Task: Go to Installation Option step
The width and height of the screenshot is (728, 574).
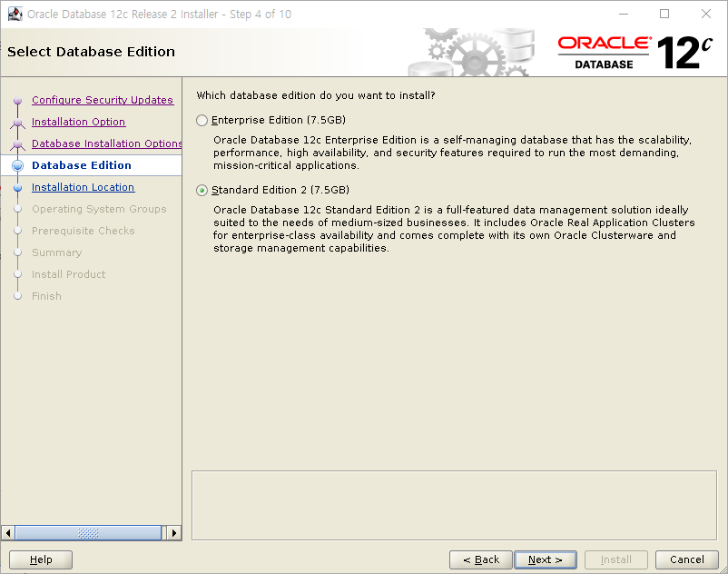Action: pos(78,122)
